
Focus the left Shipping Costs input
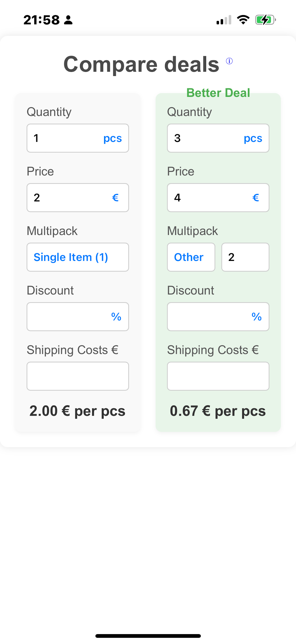(x=78, y=376)
